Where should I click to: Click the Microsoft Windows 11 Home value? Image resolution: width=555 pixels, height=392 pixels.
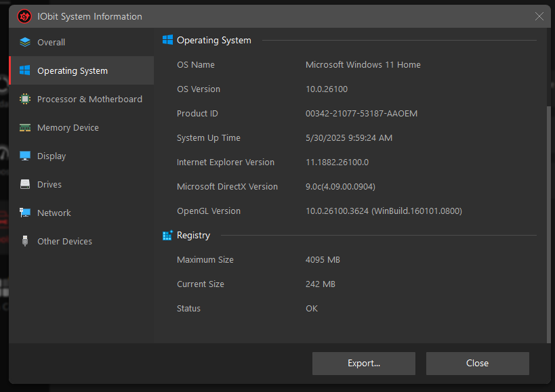(x=363, y=65)
